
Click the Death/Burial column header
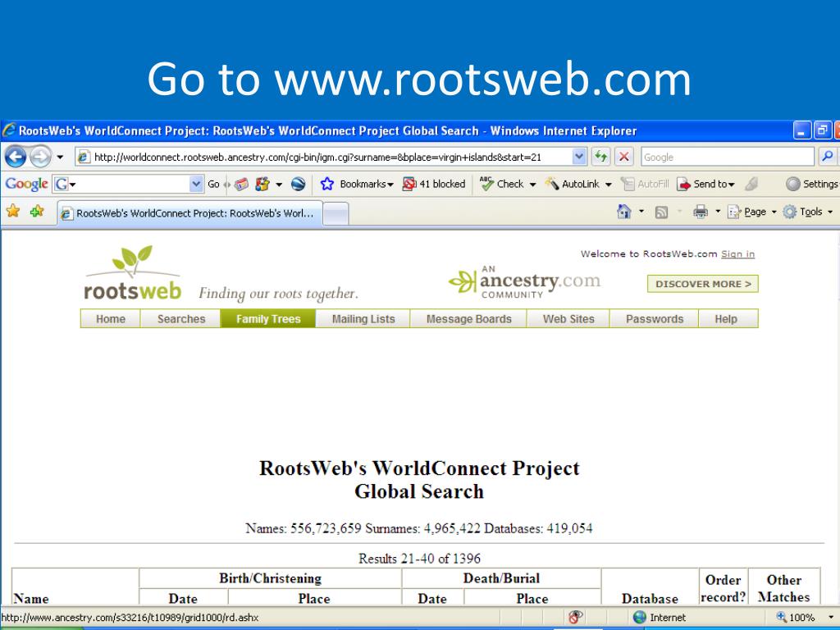click(501, 578)
